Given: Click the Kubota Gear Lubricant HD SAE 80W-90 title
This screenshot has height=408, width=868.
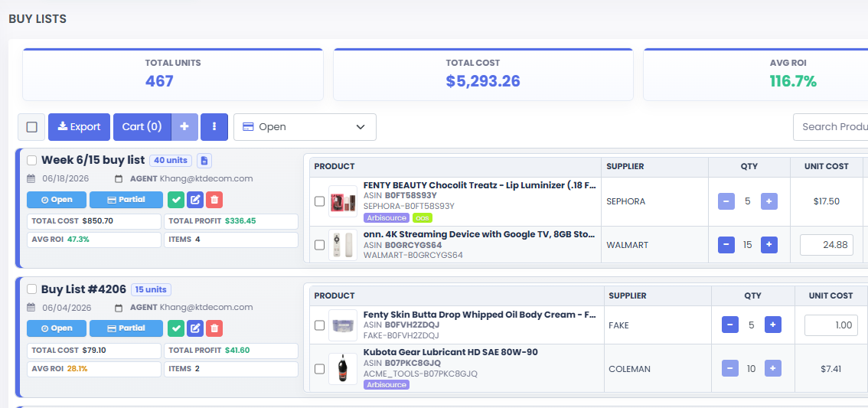Looking at the screenshot, I should coord(451,352).
